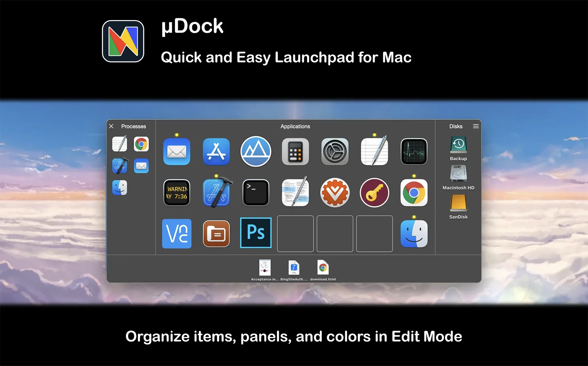
Task: Launch Activity Monitor app
Action: click(414, 152)
